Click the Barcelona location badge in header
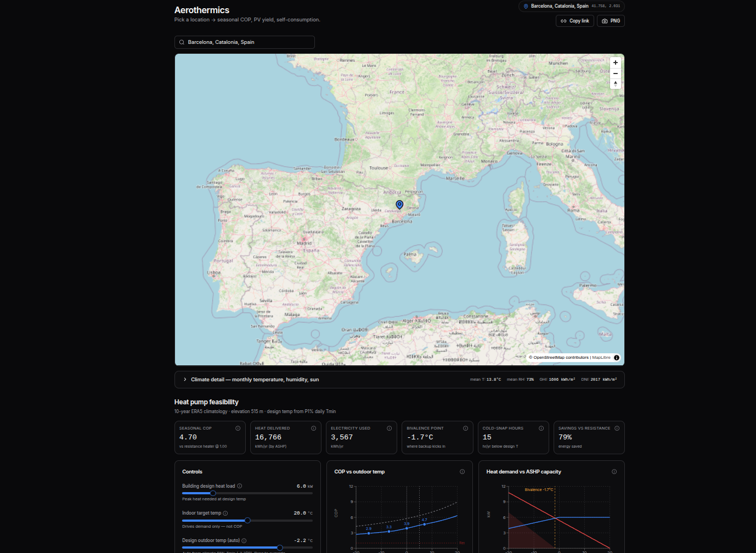Screen dimensions: 756x553 click(x=572, y=6)
